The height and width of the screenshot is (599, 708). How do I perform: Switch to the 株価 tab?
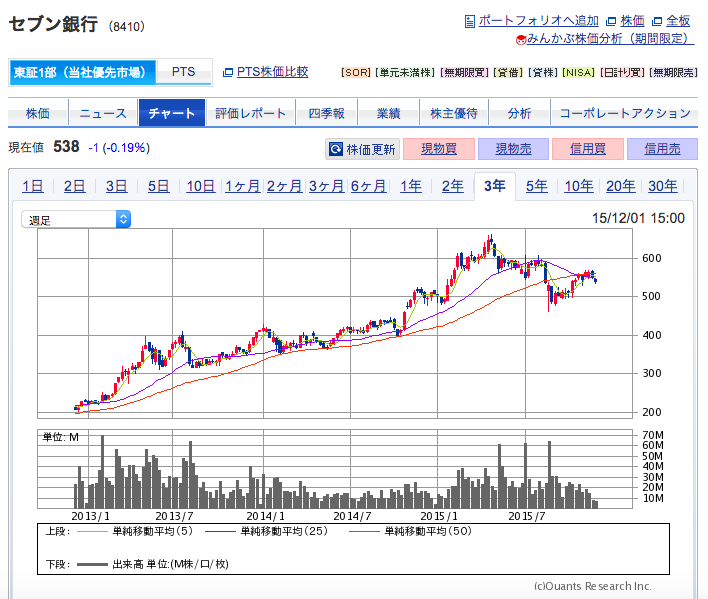pos(38,113)
